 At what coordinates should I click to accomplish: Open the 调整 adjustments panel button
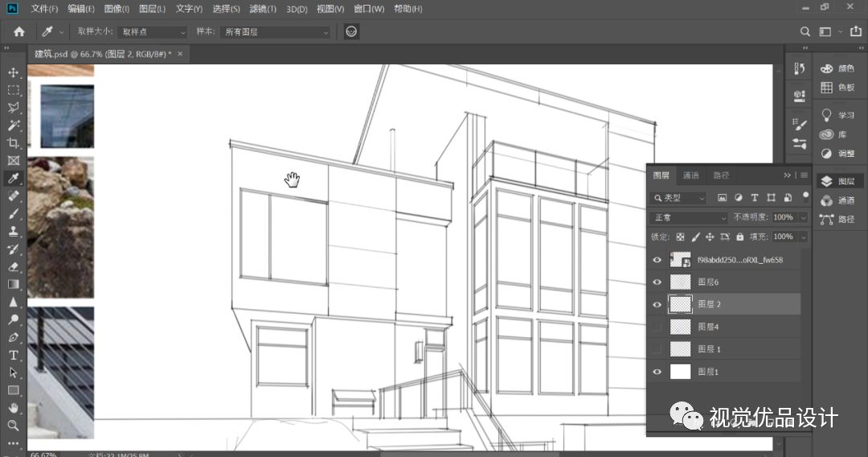pos(838,154)
